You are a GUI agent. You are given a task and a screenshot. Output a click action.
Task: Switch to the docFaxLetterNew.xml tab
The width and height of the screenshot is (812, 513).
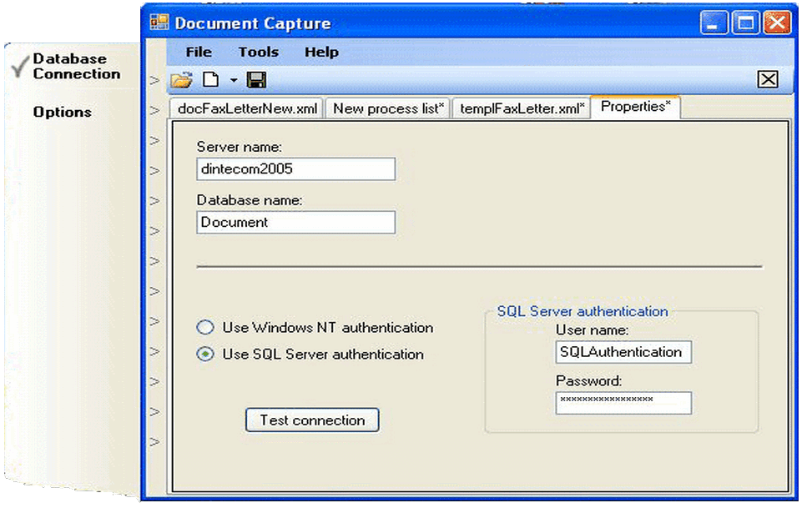click(246, 108)
